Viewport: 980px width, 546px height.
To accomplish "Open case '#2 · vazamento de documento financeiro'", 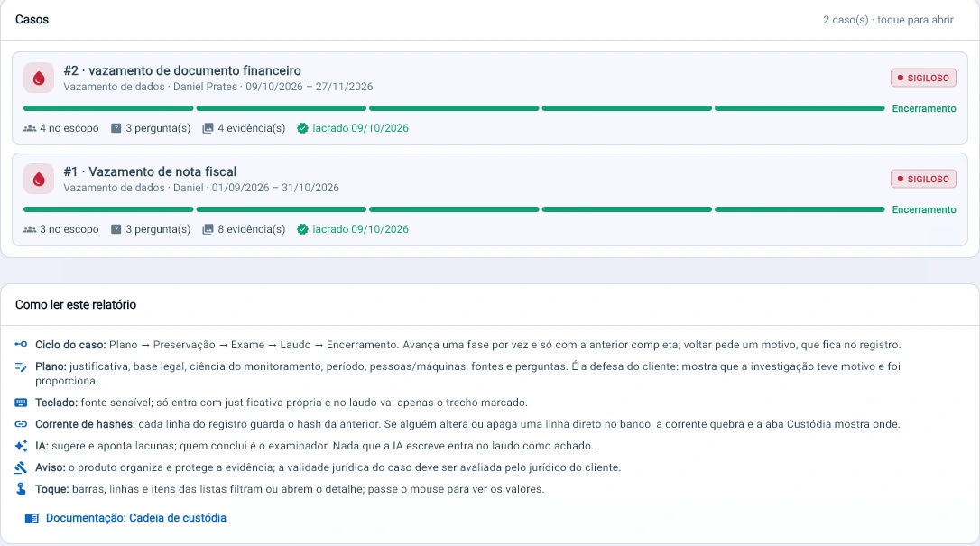I will click(x=490, y=98).
